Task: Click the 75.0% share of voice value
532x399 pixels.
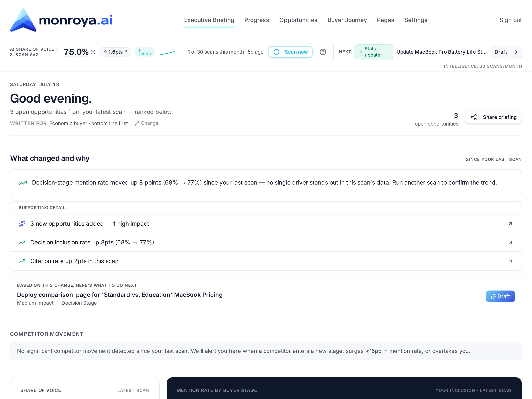Action: (x=76, y=52)
